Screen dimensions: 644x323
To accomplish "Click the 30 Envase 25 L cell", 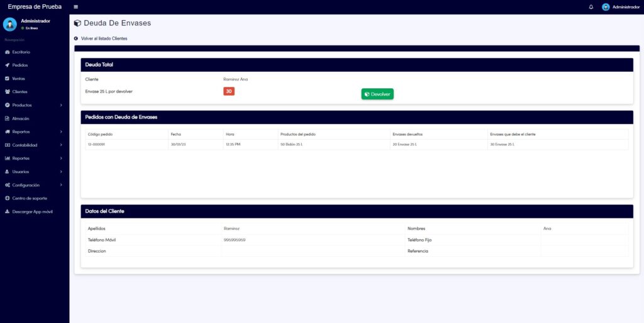I will tap(558, 145).
